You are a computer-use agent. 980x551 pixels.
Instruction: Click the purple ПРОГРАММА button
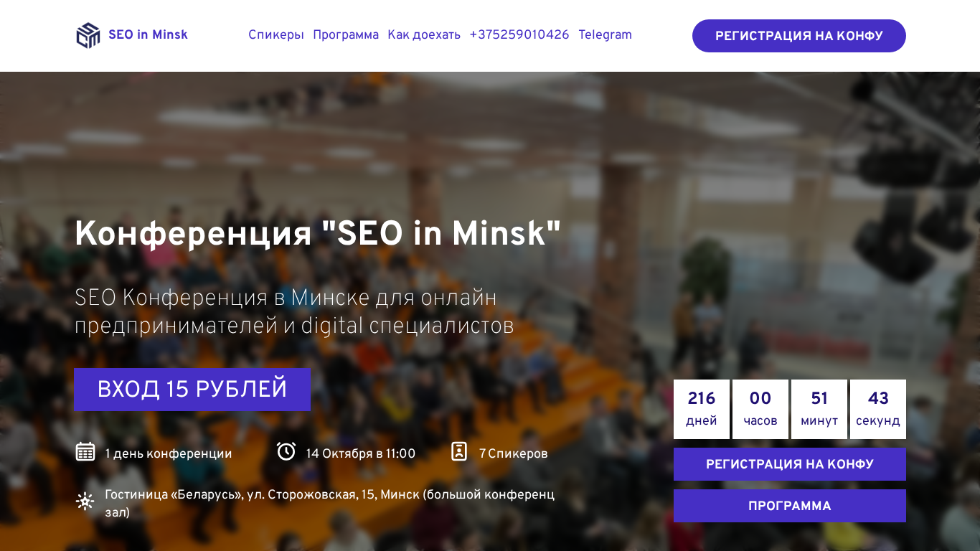click(790, 506)
